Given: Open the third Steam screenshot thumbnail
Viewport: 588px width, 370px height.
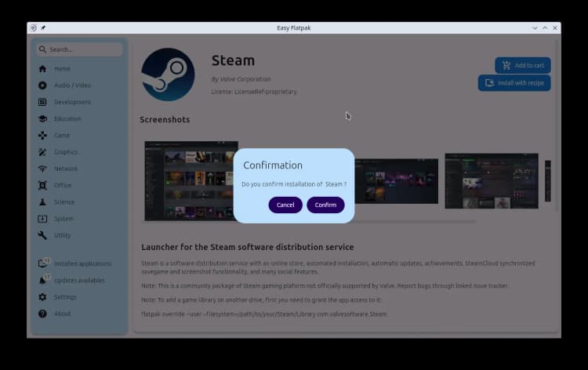Looking at the screenshot, I should [x=492, y=181].
